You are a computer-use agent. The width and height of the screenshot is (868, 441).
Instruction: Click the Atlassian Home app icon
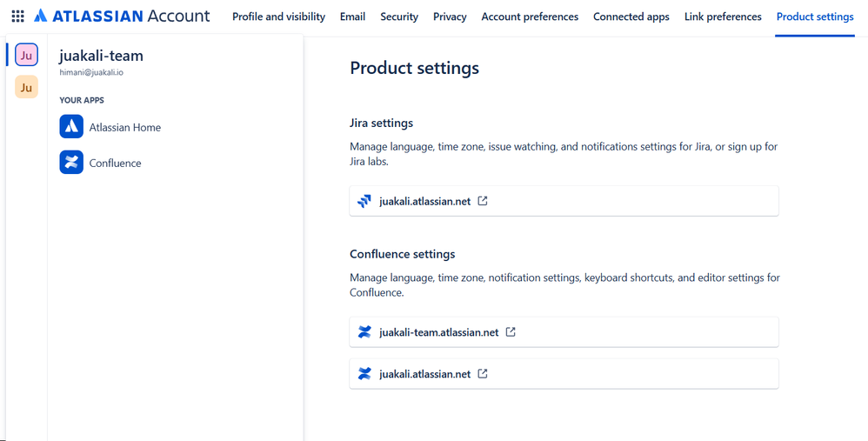[71, 127]
